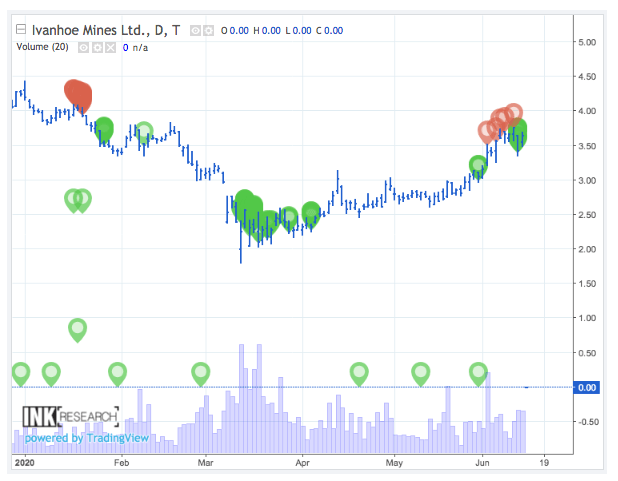Select light-centered green marker in late March near 2.50
Viewport: 618px width, 481px height.
coord(289,217)
